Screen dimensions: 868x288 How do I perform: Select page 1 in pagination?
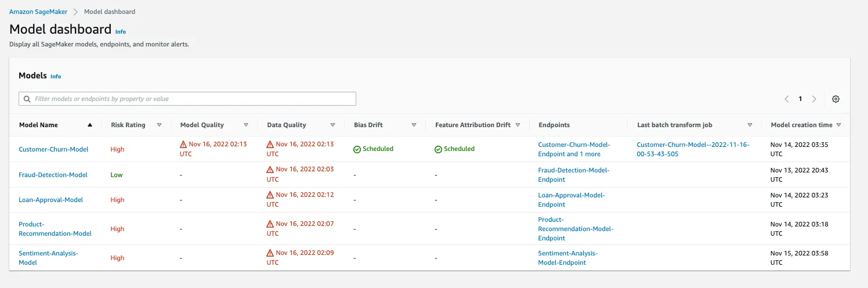coord(800,99)
